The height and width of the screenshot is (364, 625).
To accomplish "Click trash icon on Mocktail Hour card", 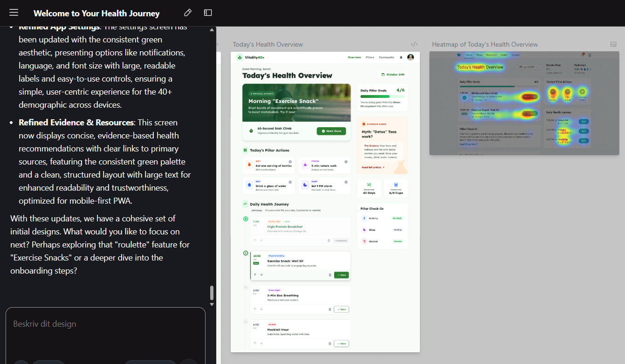I will (330, 343).
